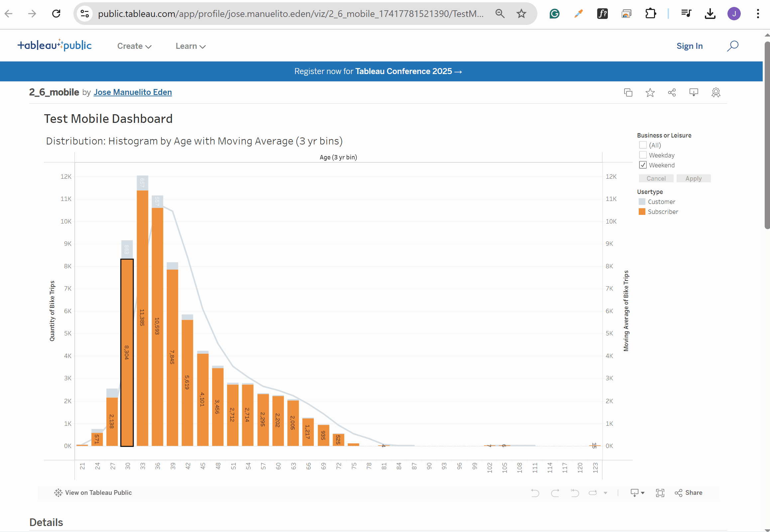Expand the Create dropdown menu
Screen dimensions: 770x532
(134, 46)
